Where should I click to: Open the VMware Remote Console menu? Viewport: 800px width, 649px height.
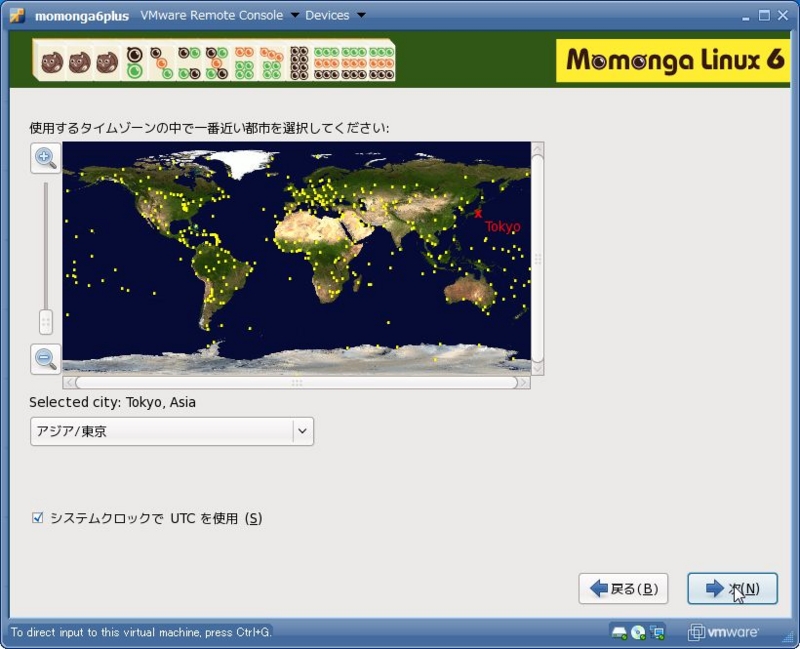[x=219, y=15]
